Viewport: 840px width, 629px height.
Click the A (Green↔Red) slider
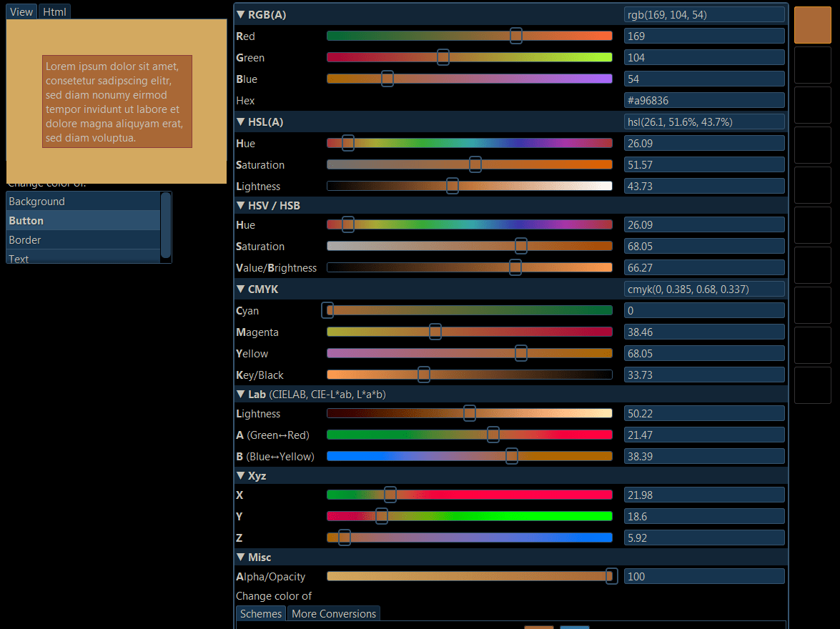point(469,435)
